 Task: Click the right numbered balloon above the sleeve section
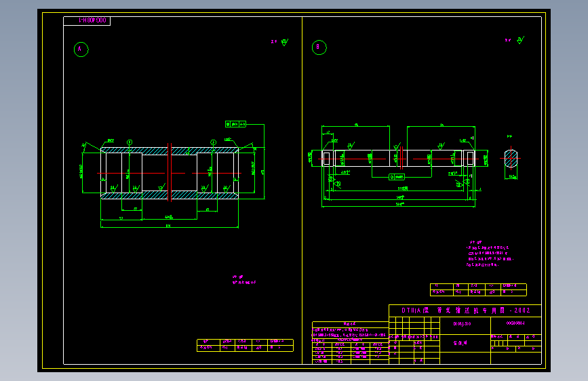point(213,142)
